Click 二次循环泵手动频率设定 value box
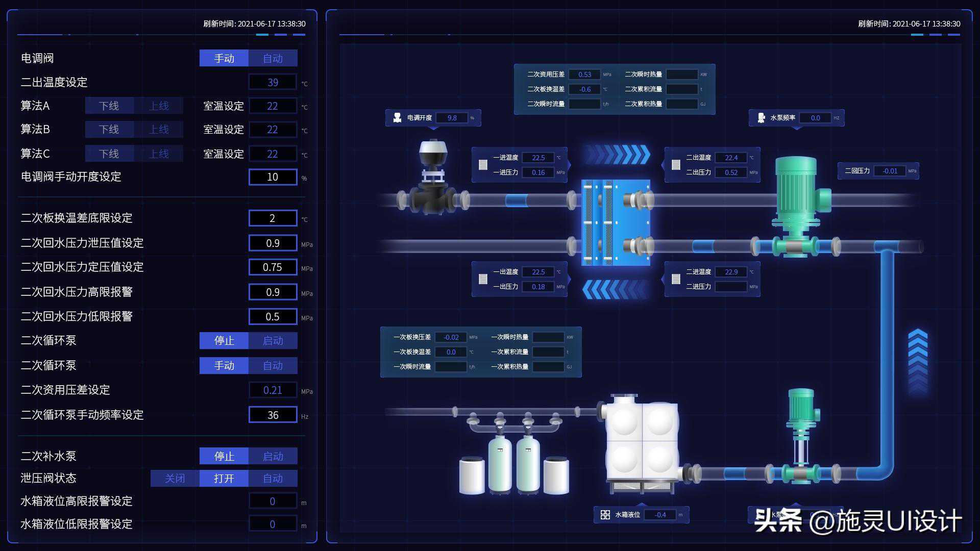 point(273,415)
